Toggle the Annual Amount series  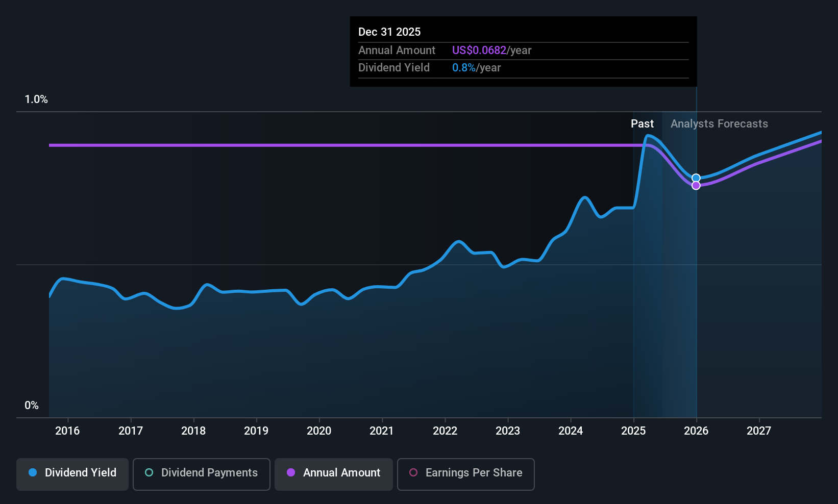coord(334,474)
